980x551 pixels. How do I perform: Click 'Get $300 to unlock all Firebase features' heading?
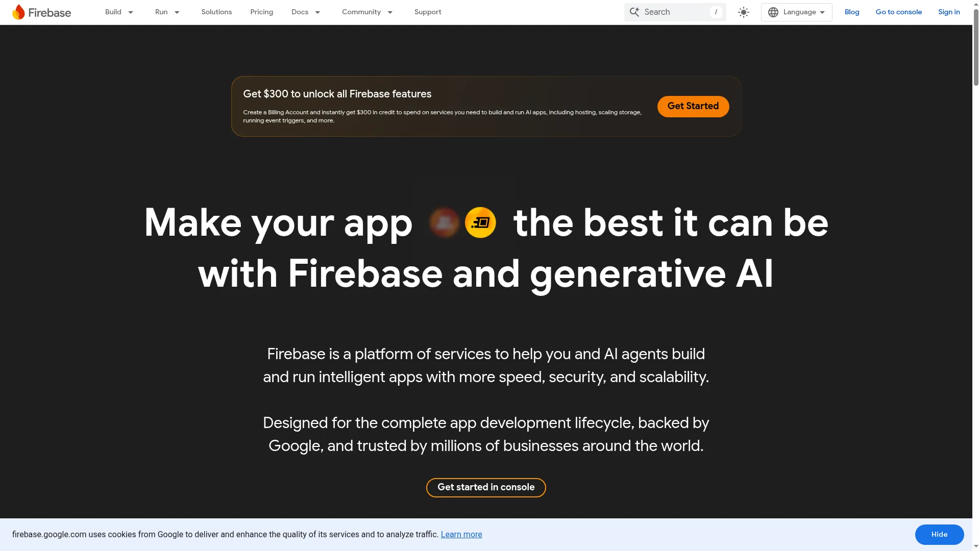click(x=337, y=94)
